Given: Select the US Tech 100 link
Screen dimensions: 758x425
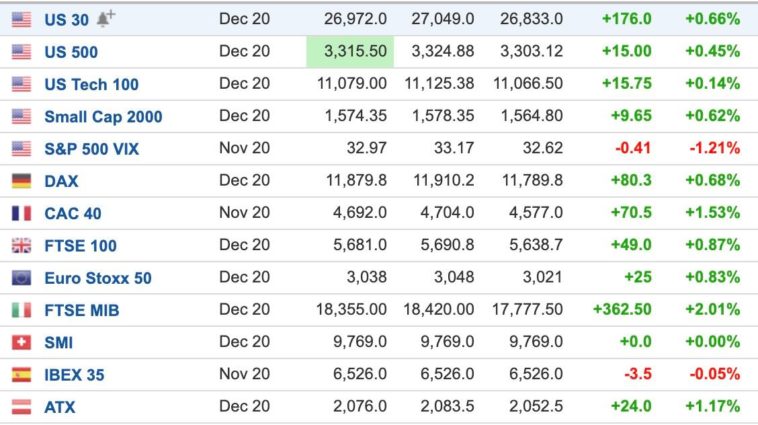Looking at the screenshot, I should (91, 84).
